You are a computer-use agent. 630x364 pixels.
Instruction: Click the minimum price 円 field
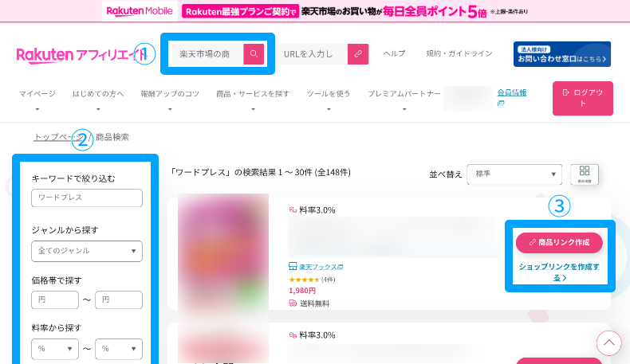(55, 299)
